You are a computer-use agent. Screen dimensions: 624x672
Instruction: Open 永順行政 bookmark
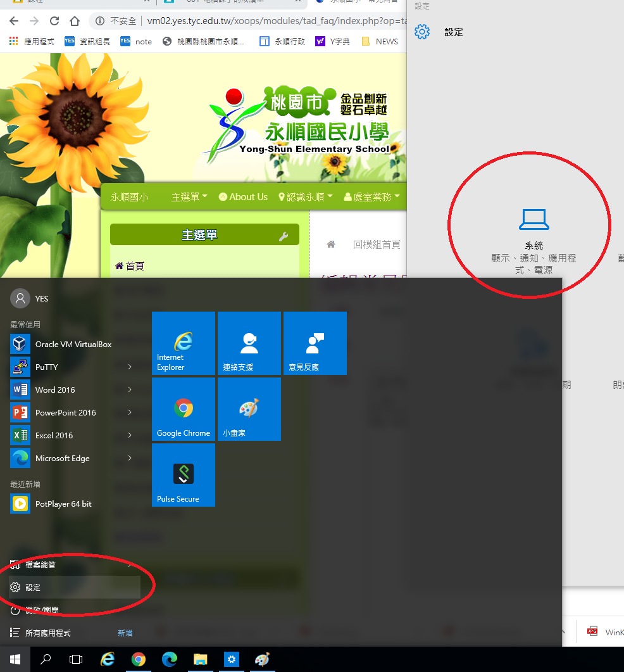coord(282,41)
